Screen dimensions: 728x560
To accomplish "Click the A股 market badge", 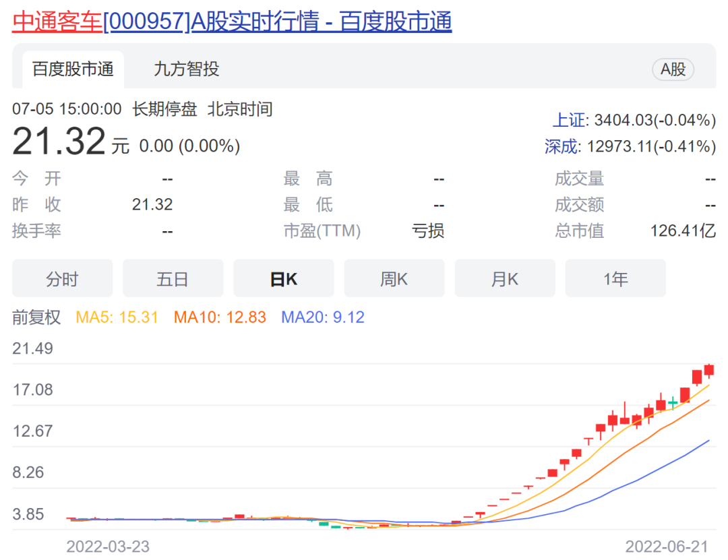I will 673,69.
